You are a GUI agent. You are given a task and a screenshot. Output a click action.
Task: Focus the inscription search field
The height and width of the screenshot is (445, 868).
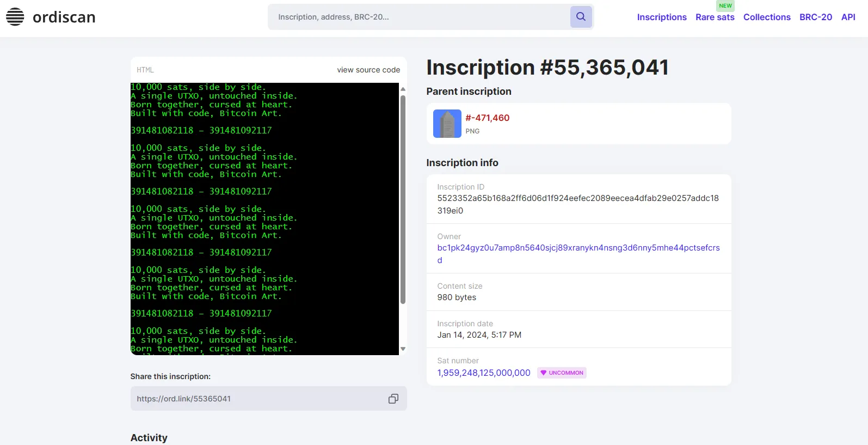coord(419,17)
